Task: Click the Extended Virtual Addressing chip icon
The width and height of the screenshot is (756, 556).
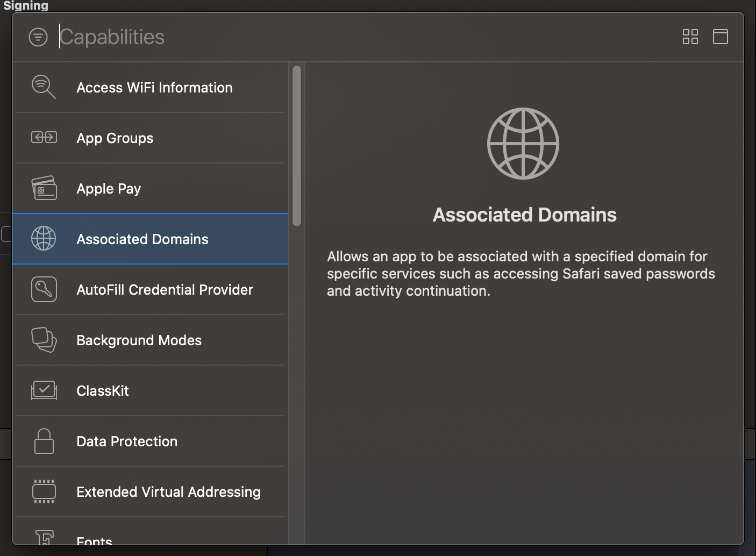Action: point(44,491)
